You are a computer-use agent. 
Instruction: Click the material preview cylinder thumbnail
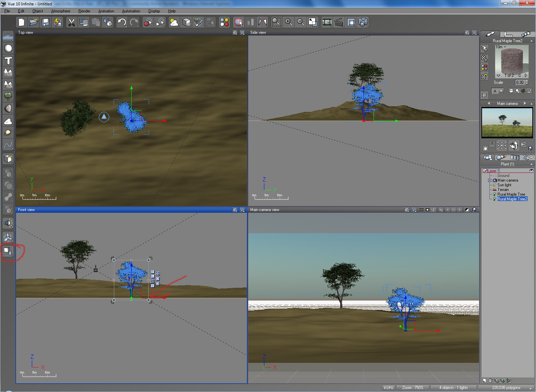pos(512,61)
